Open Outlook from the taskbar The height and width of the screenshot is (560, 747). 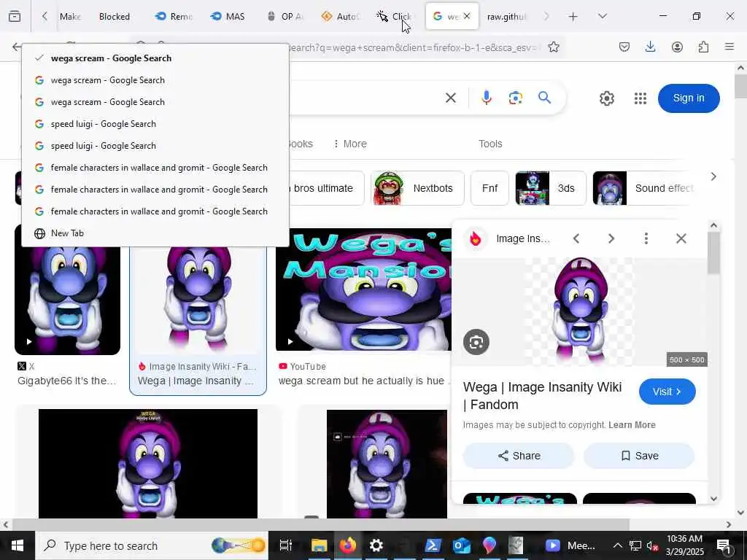tap(461, 545)
